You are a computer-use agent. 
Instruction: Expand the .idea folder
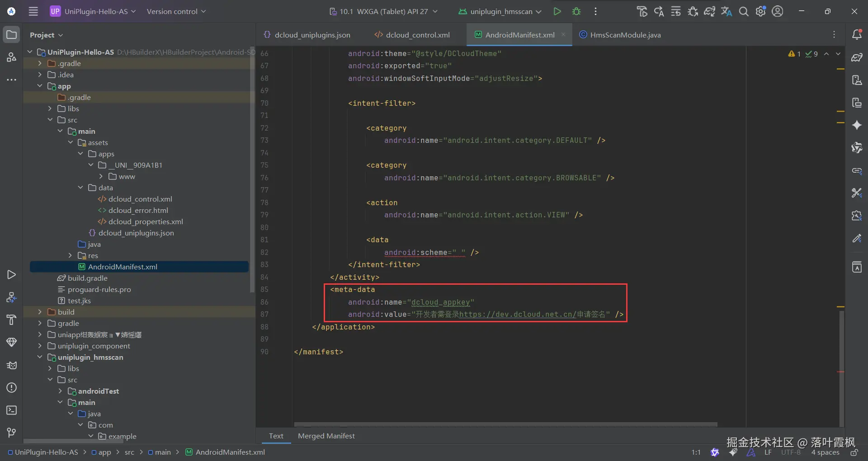pyautogui.click(x=40, y=75)
